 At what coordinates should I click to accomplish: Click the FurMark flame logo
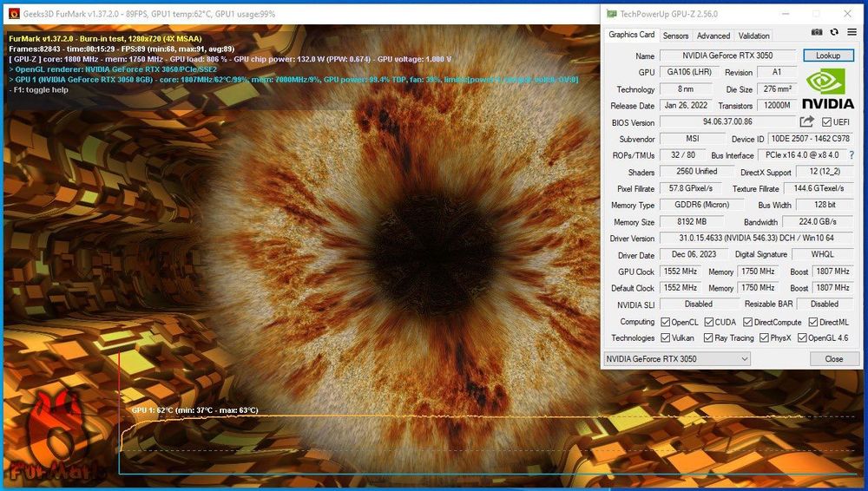click(56, 437)
